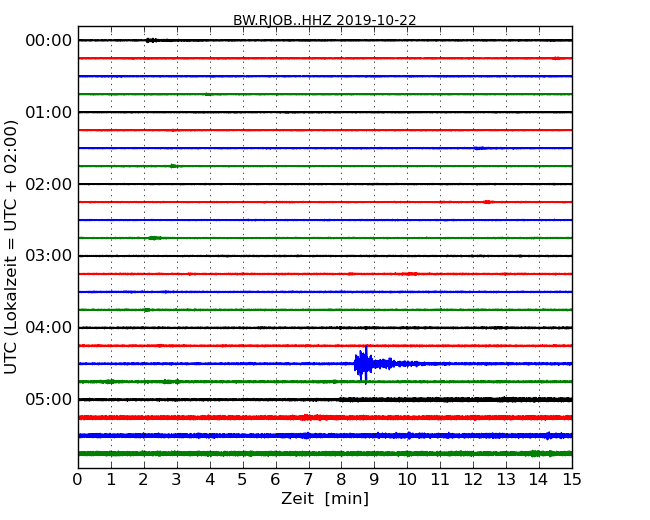The width and height of the screenshot is (650, 520).
Task: Click x-axis tick label 5
Action: (243, 479)
